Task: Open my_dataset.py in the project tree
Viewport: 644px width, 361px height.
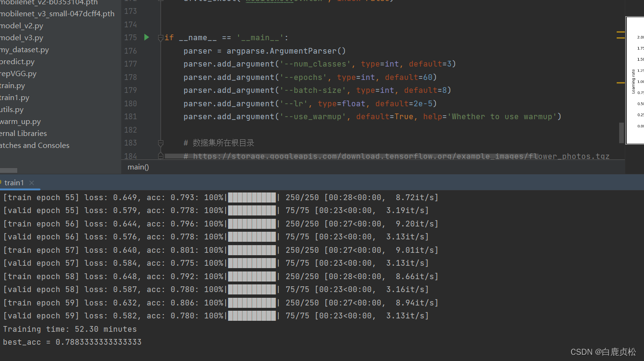Action: (24, 50)
